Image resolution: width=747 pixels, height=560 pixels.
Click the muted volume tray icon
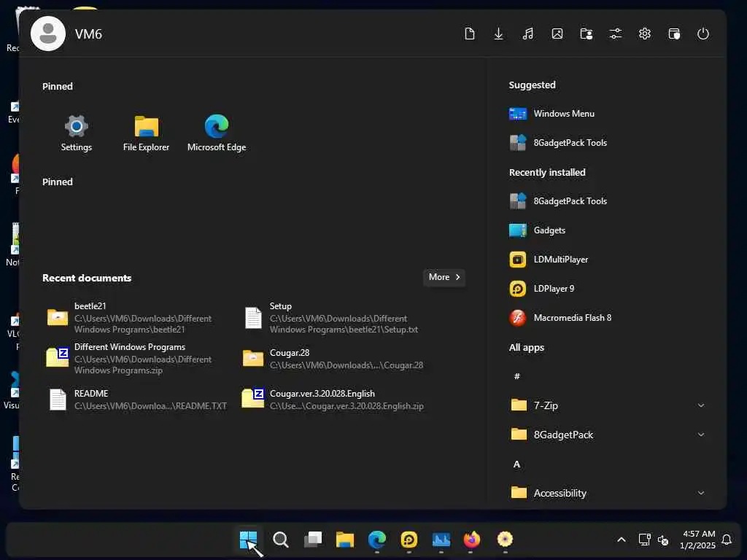[x=662, y=540]
